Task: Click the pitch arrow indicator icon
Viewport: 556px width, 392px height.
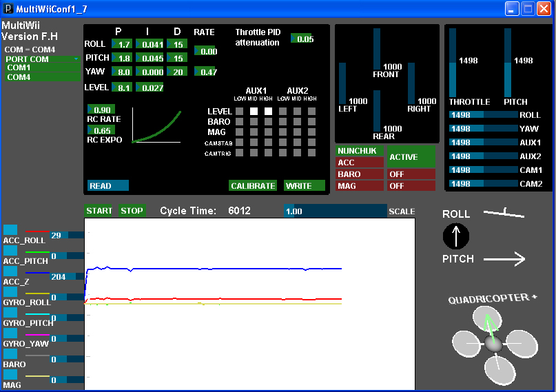Action: 504,259
